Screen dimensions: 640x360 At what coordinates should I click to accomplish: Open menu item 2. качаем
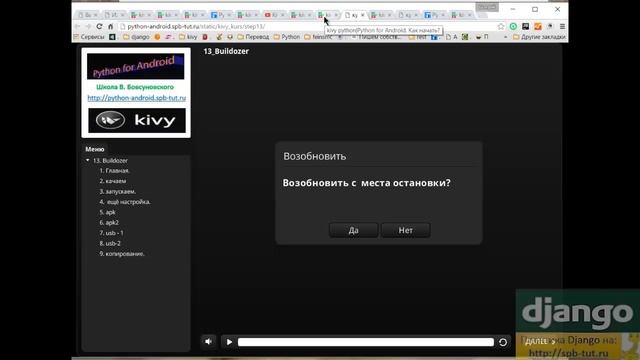[x=113, y=181]
